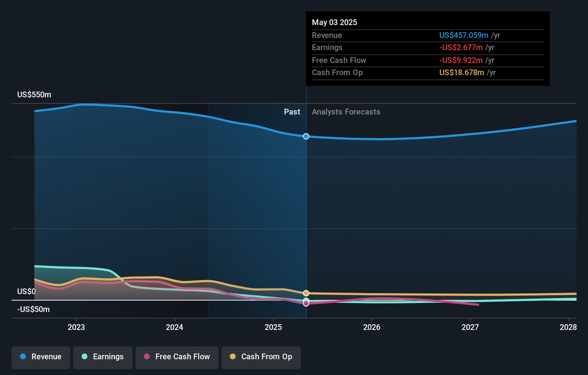Click the US$550m y-axis label
The image size is (588, 375).
point(34,94)
